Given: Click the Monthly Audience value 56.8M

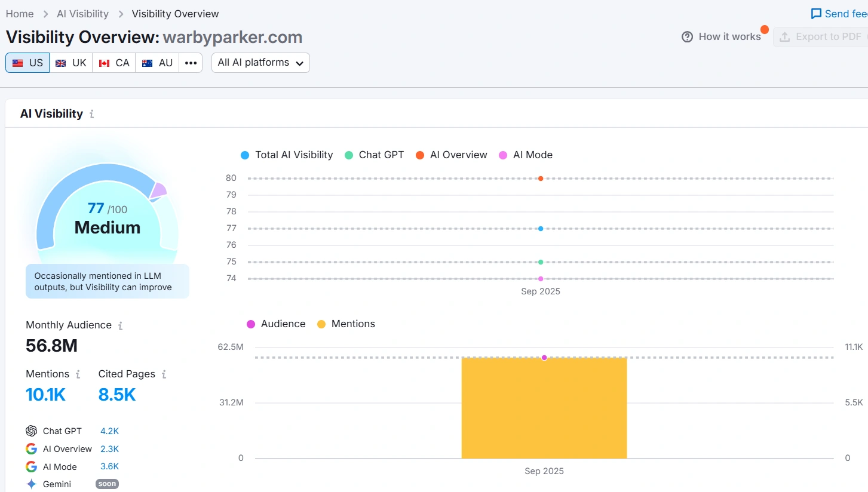Looking at the screenshot, I should 51,346.
